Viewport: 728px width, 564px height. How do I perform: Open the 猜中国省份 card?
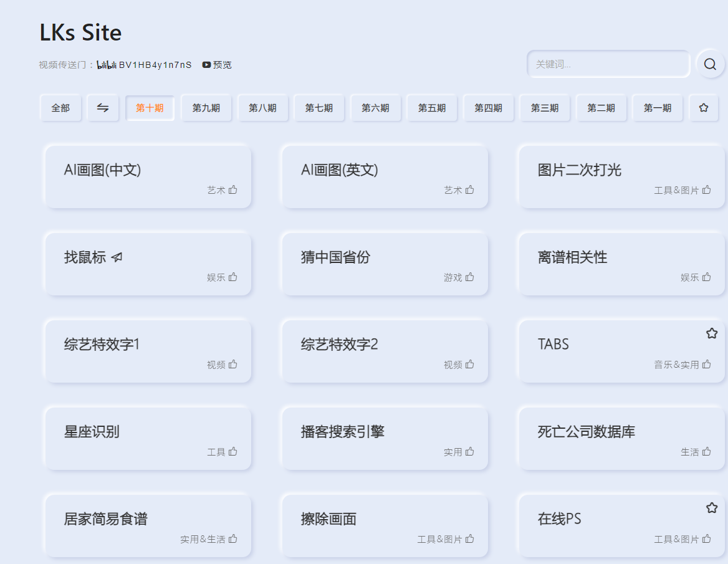pyautogui.click(x=385, y=264)
